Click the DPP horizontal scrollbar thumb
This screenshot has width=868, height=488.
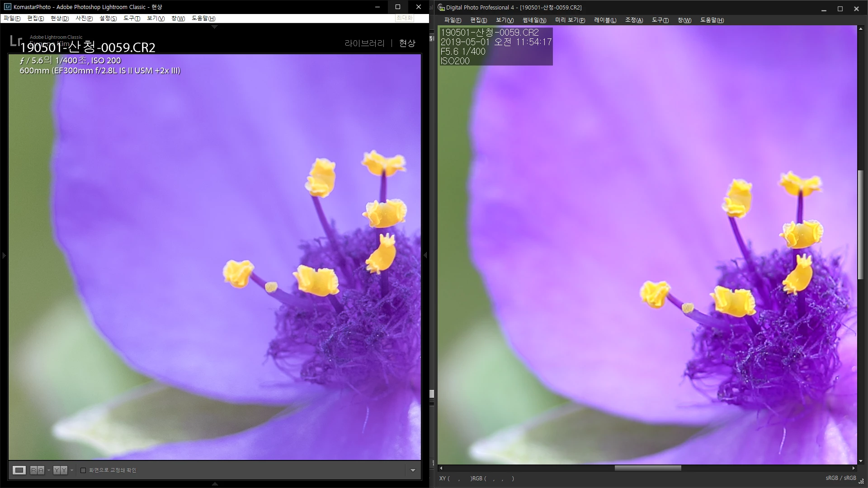tap(647, 468)
